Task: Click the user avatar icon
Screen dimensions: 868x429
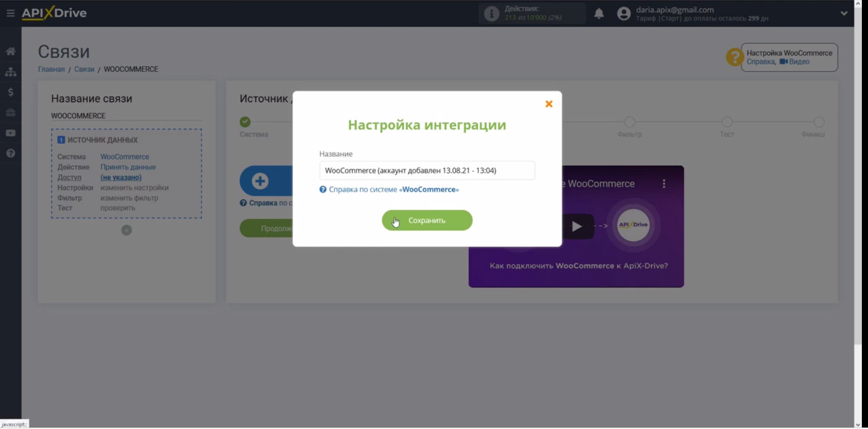Action: [x=624, y=14]
